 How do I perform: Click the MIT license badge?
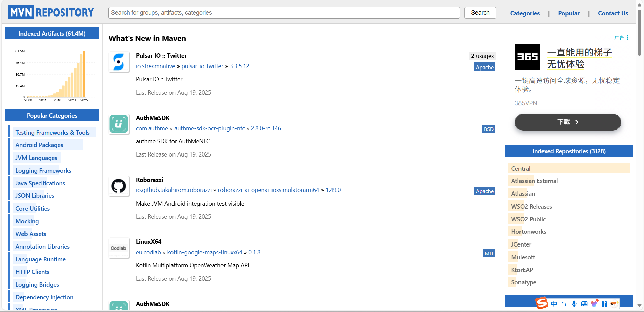click(x=489, y=253)
